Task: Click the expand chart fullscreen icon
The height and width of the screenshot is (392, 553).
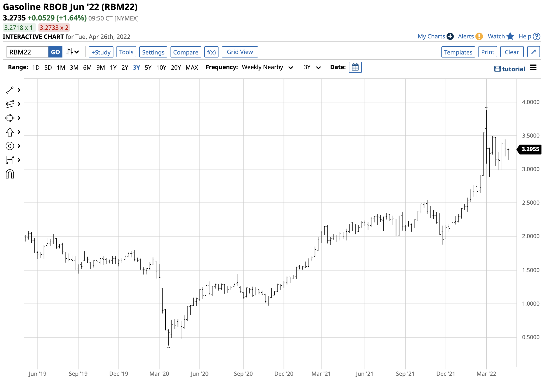Action: pyautogui.click(x=533, y=52)
